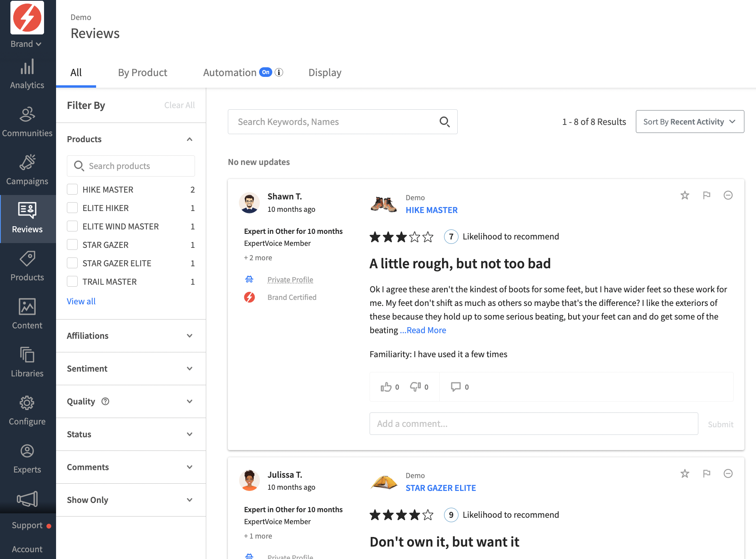
Task: Open Analytics from the sidebar
Action: pos(27,74)
